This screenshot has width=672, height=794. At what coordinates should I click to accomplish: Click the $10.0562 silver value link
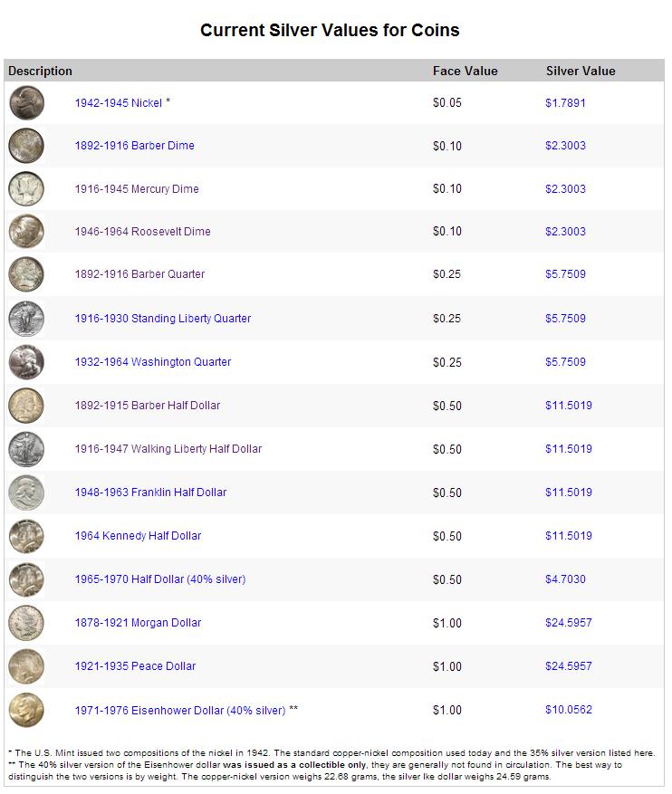pos(568,710)
